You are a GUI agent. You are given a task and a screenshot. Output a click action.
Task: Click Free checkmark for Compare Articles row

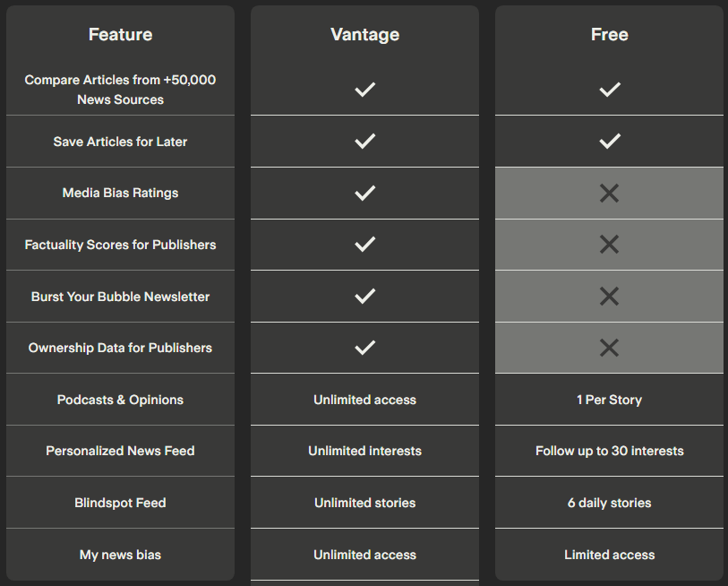click(610, 90)
